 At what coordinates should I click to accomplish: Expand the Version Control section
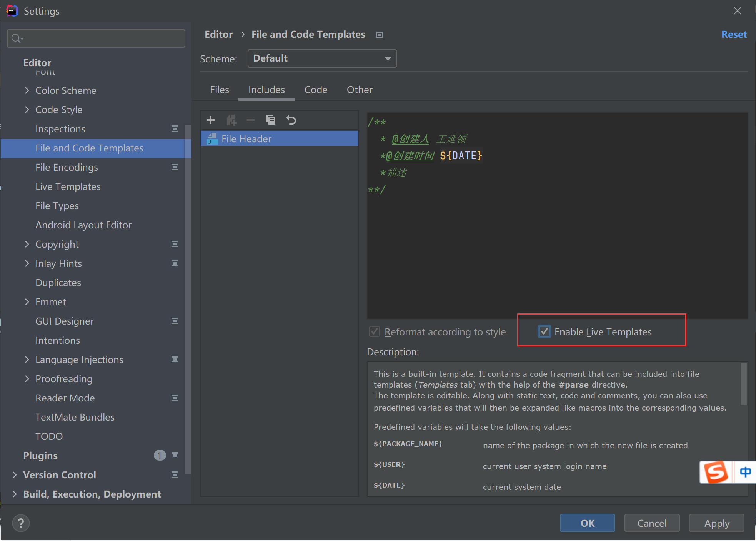pyautogui.click(x=15, y=475)
